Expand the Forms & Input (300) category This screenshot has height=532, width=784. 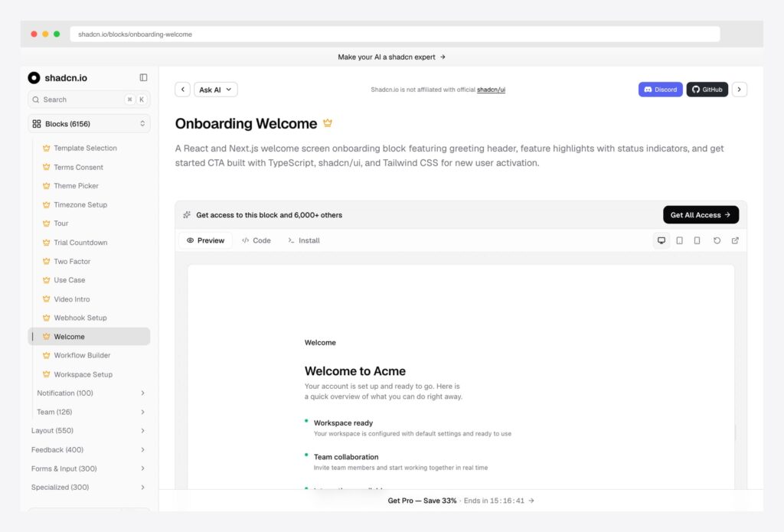pyautogui.click(x=89, y=468)
